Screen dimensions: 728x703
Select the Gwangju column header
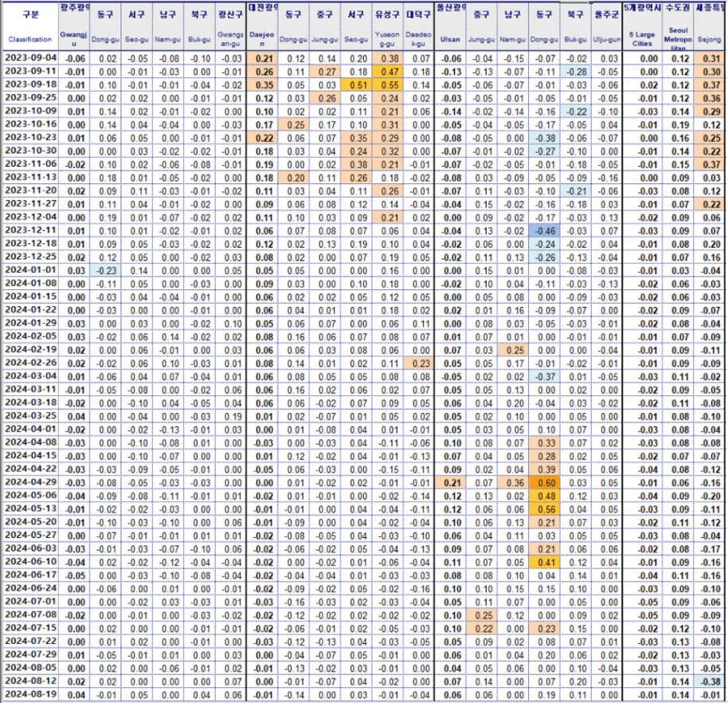point(74,26)
